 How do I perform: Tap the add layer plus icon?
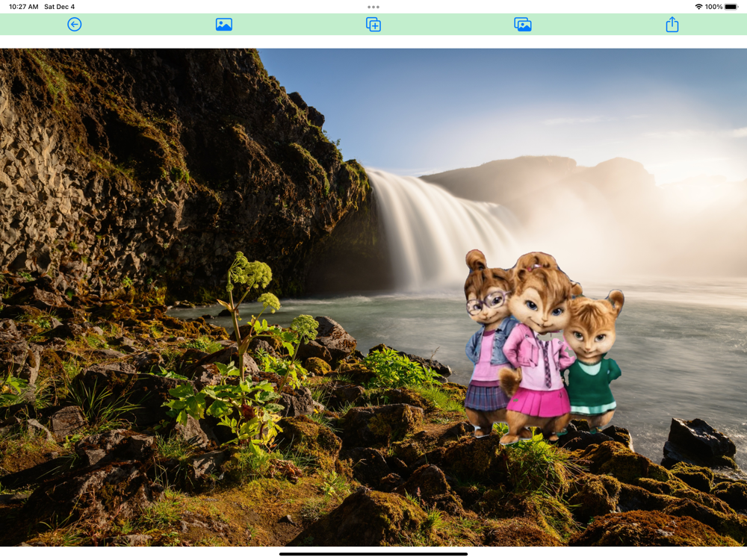373,25
